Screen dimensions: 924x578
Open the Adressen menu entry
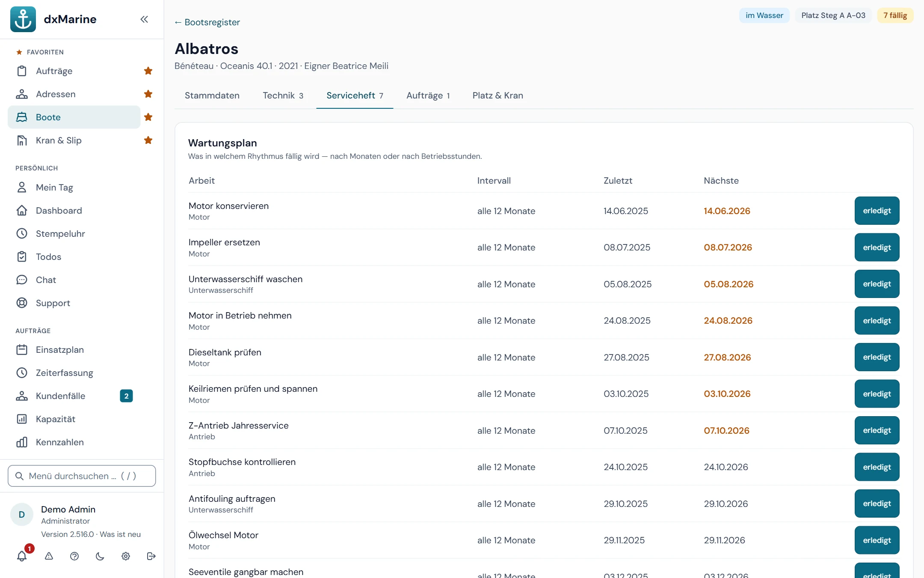click(74, 94)
